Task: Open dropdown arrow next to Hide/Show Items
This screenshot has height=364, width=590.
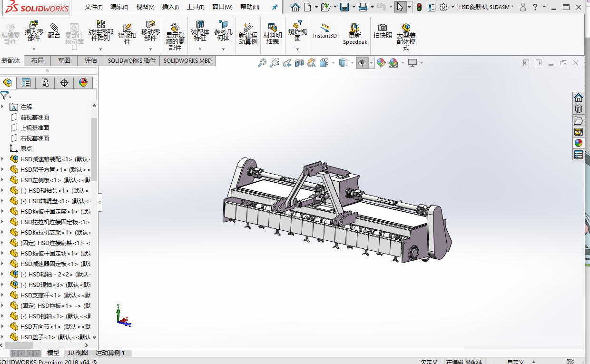Action: click(372, 63)
